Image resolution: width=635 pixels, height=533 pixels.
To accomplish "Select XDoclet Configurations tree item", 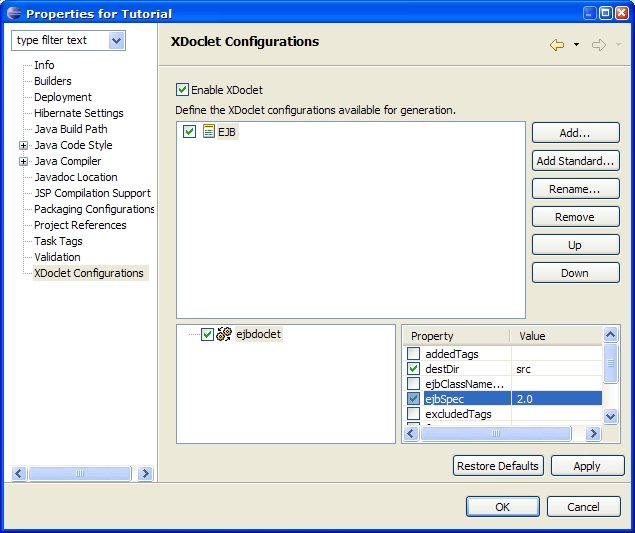I will click(x=89, y=273).
